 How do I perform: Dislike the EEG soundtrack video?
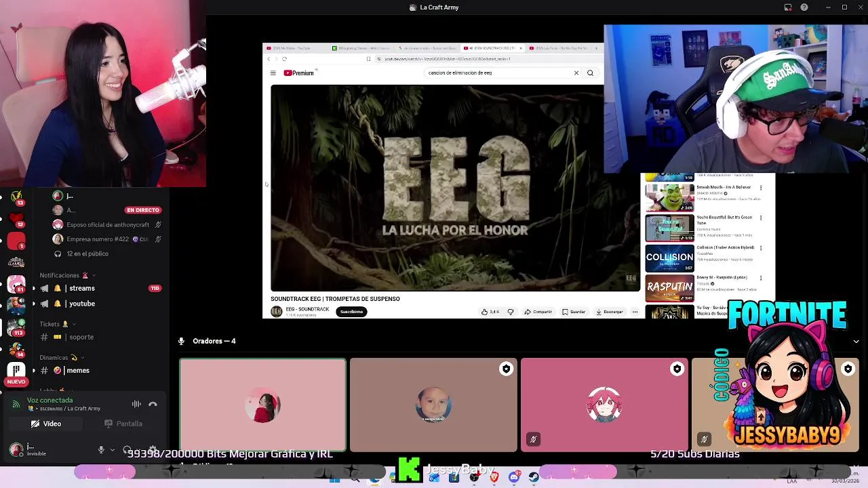tap(511, 312)
